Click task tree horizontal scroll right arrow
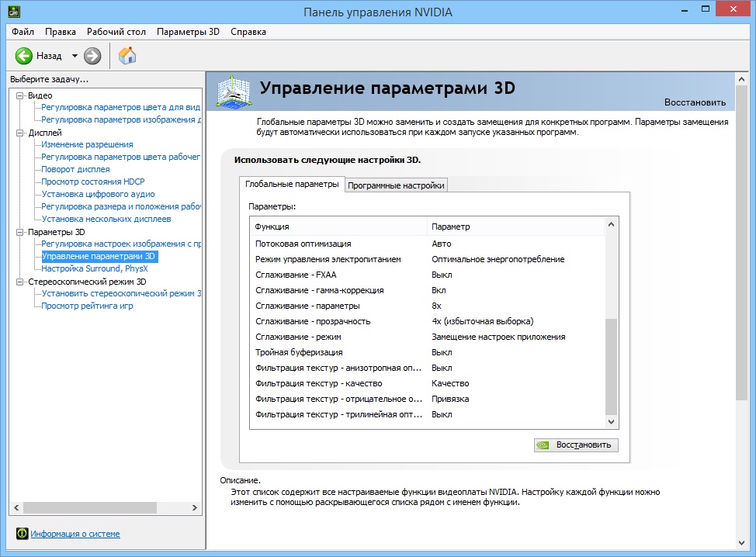The height and width of the screenshot is (557, 756). tap(195, 507)
